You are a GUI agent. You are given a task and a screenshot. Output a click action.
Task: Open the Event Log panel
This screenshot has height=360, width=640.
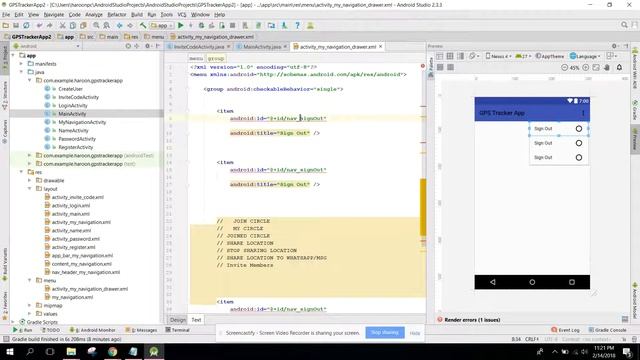pyautogui.click(x=565, y=330)
